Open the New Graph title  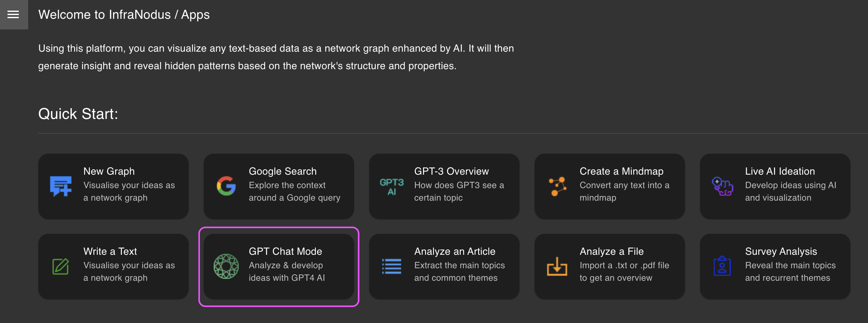tap(109, 171)
